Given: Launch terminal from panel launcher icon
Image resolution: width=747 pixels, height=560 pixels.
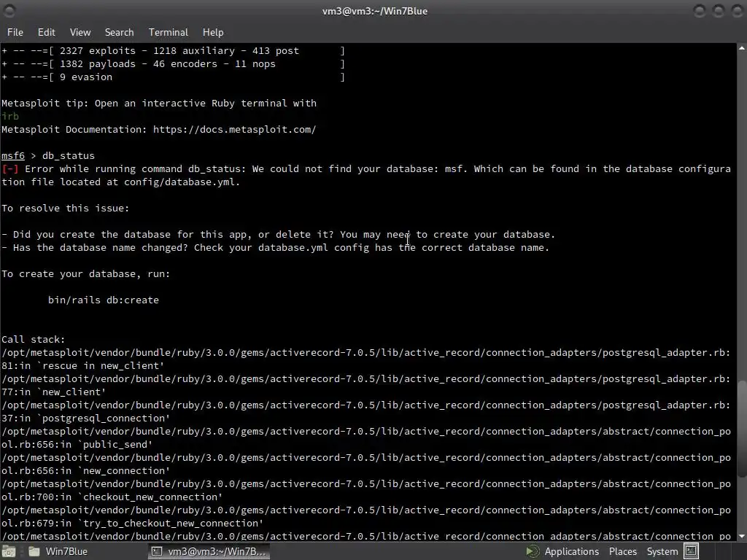Looking at the screenshot, I should click(x=692, y=551).
